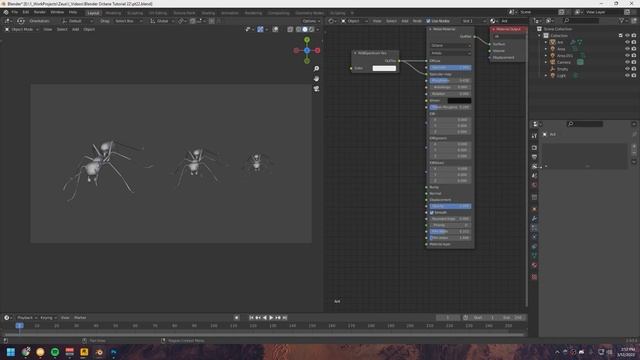The height and width of the screenshot is (360, 640).
Task: Click Play animation button in timeline
Action: pos(271,318)
